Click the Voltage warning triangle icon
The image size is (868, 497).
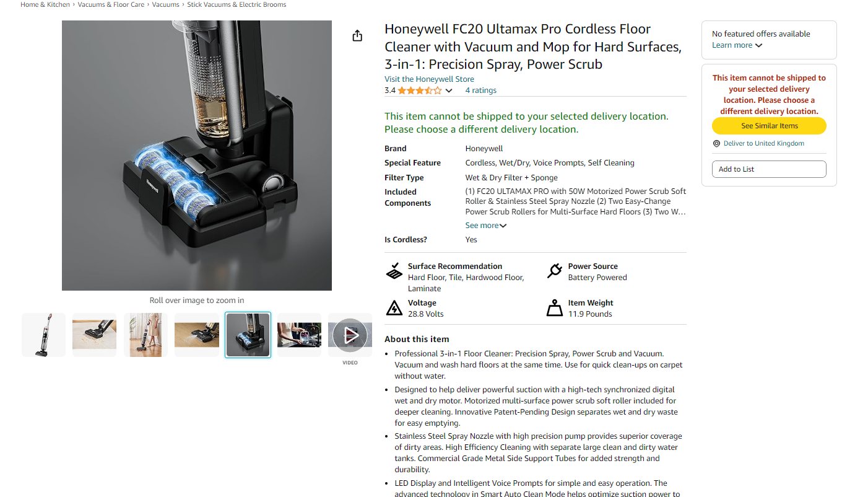coord(394,308)
